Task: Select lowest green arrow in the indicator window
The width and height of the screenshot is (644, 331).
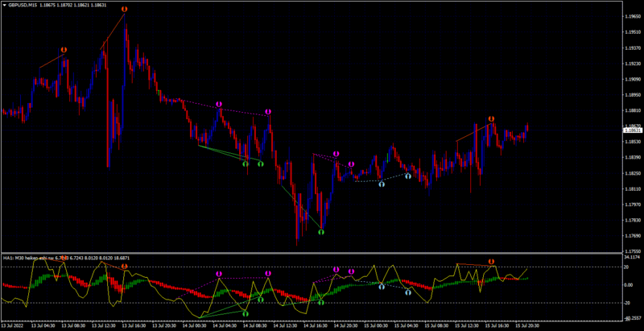Action: 246,314
